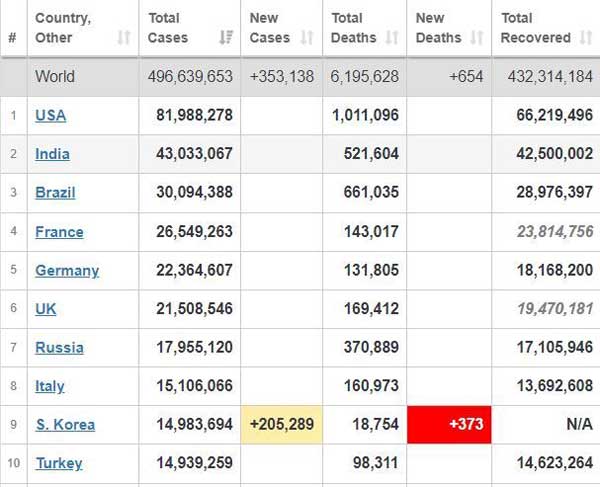This screenshot has height=487, width=600.
Task: Select the World label in summary row
Action: click(55, 76)
